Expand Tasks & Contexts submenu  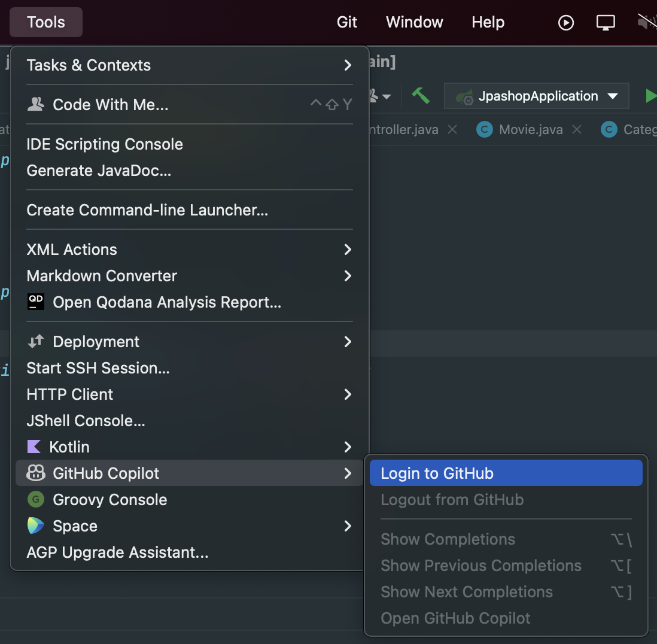pyautogui.click(x=189, y=65)
